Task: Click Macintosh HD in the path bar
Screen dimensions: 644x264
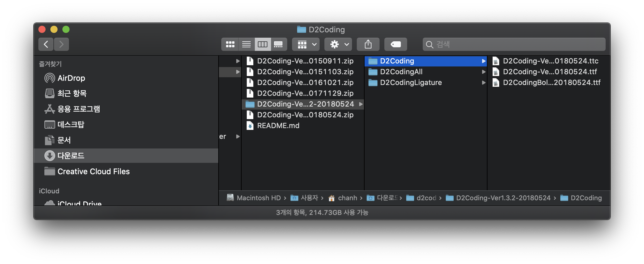Action: coord(254,198)
